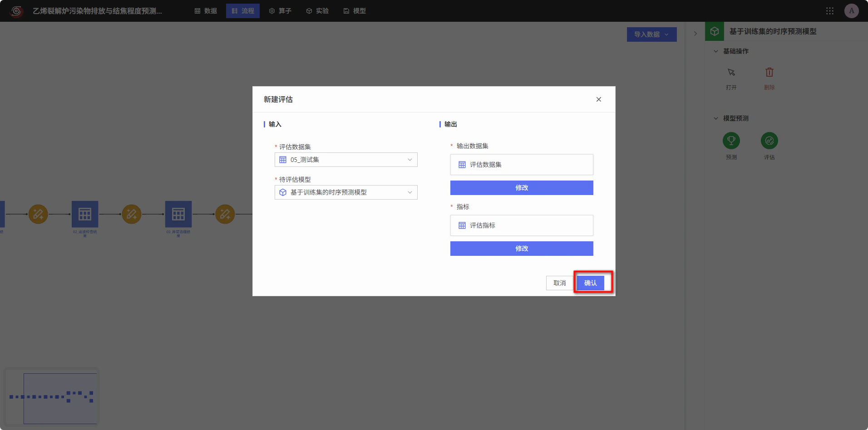Close the 新建评估 dialog
This screenshot has width=868, height=430.
coord(599,99)
